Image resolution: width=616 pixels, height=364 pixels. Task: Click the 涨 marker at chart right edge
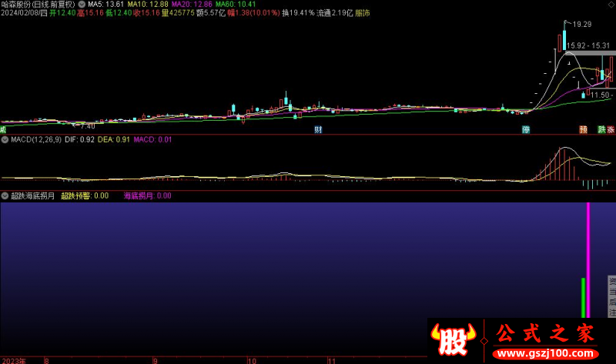coord(611,130)
